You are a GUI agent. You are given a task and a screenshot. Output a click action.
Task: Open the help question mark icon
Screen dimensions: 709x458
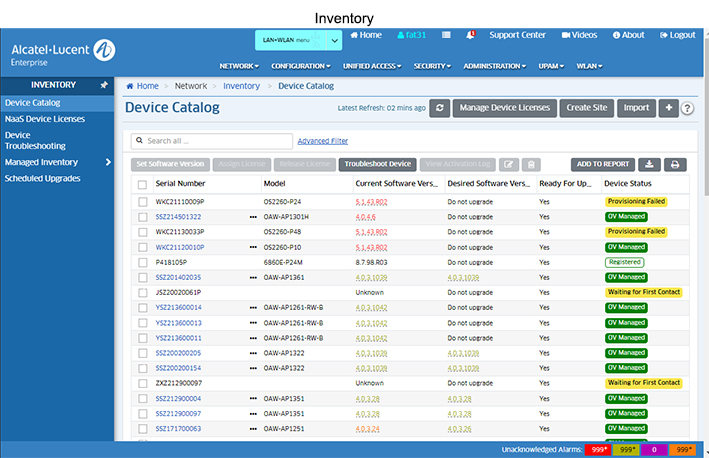[x=688, y=109]
